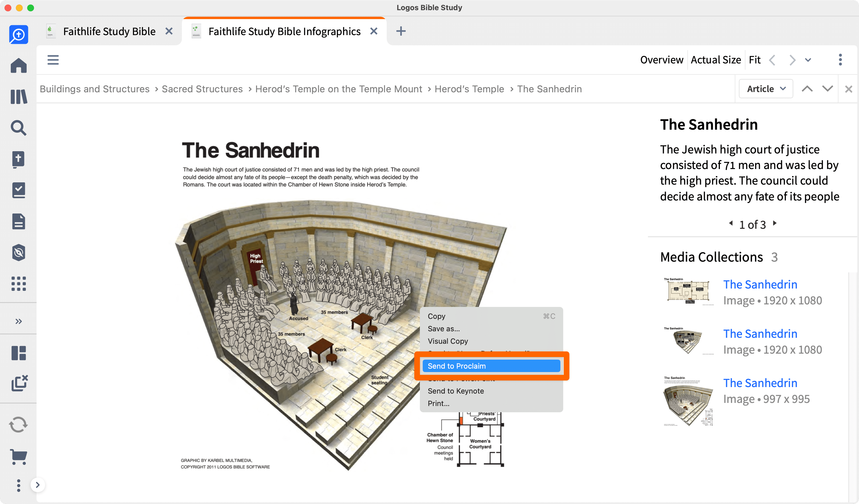The image size is (859, 504).
Task: Go to next article down chevron
Action: tap(827, 89)
